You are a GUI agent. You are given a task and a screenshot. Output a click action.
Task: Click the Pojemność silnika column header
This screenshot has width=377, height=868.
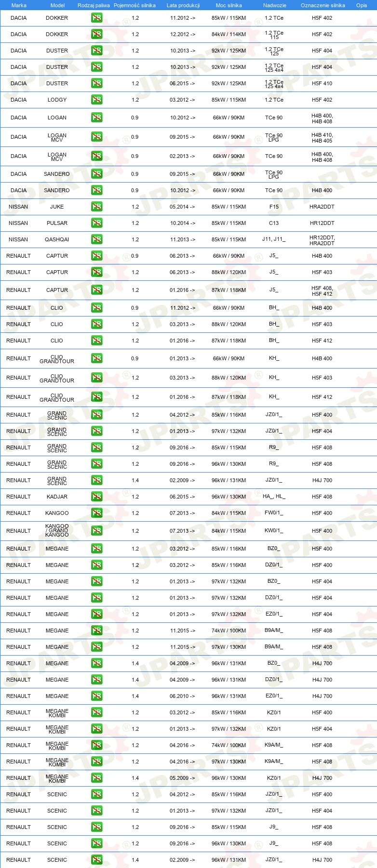(x=135, y=5)
